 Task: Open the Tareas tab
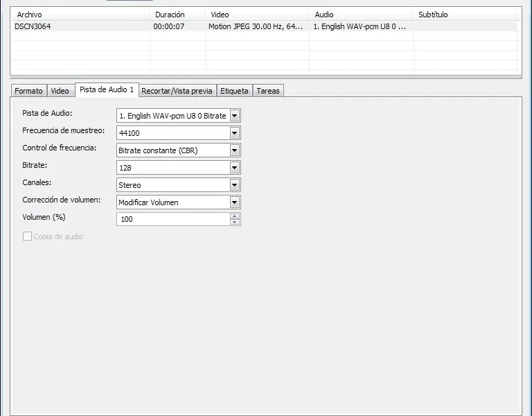[268, 91]
